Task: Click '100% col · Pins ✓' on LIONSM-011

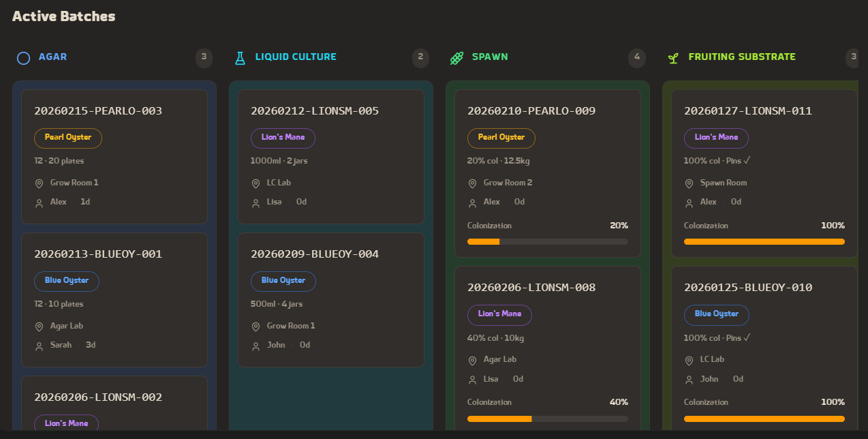Action: pos(717,162)
